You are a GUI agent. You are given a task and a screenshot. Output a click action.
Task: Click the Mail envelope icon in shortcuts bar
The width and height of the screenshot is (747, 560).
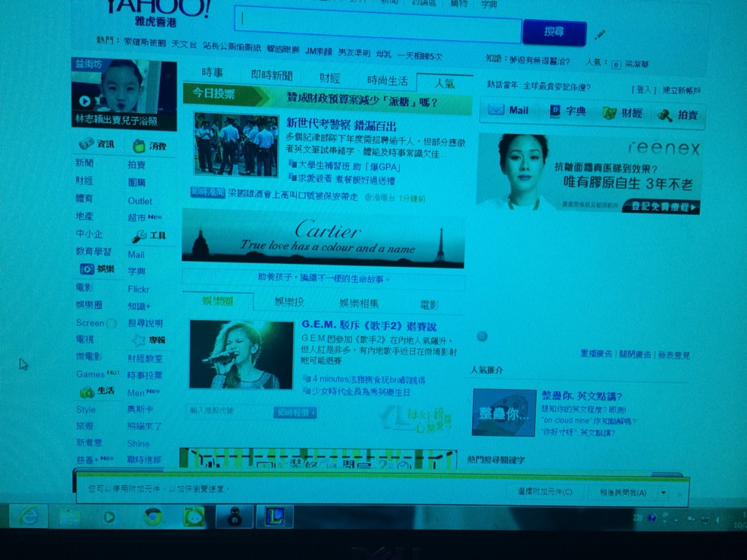(496, 110)
